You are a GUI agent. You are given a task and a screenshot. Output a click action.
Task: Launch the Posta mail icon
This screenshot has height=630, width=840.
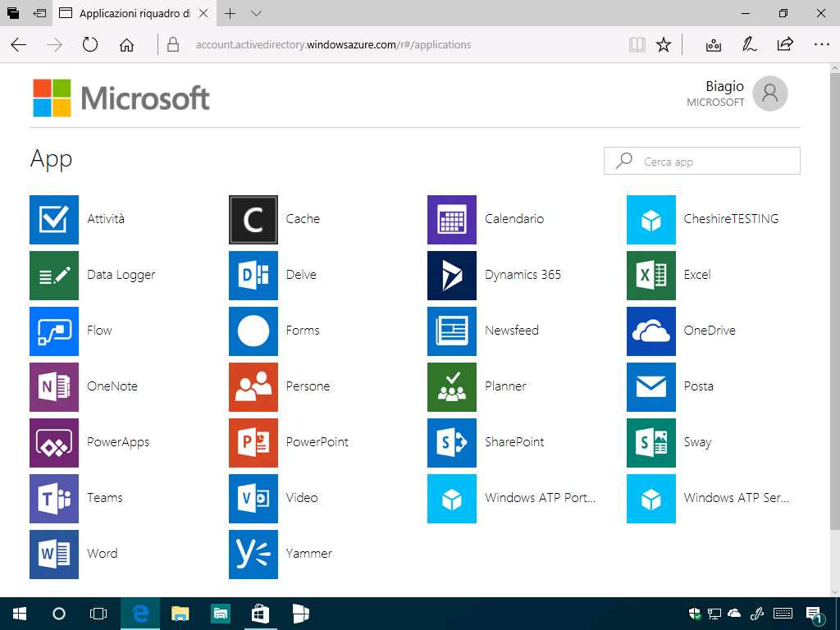(x=651, y=387)
